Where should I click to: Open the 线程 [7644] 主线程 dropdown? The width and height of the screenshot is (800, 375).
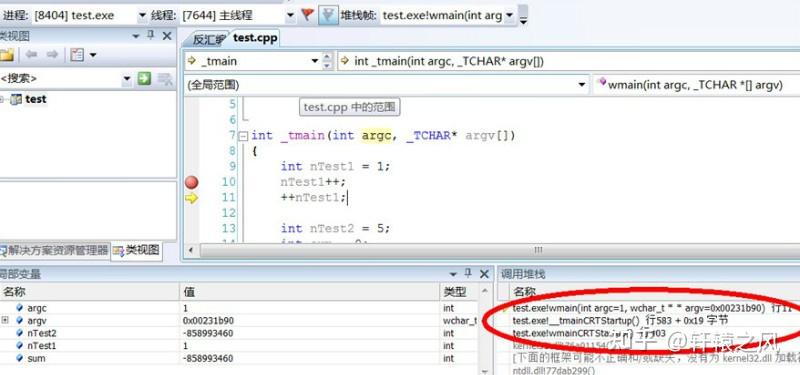click(290, 16)
